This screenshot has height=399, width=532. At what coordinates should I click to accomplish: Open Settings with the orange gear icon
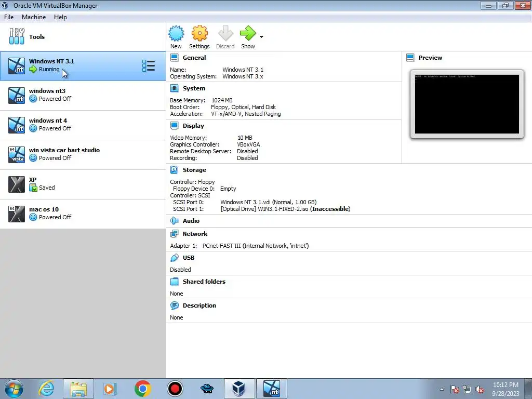(x=199, y=33)
